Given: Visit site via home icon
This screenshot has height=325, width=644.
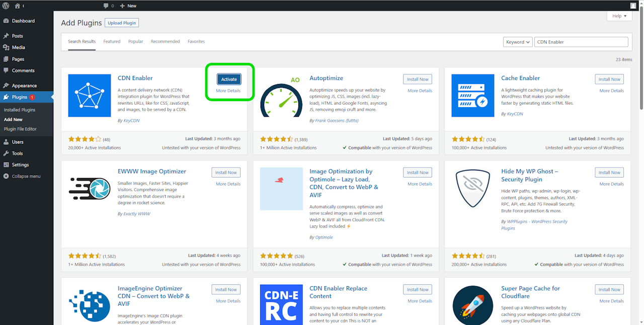Looking at the screenshot, I should click(x=18, y=6).
